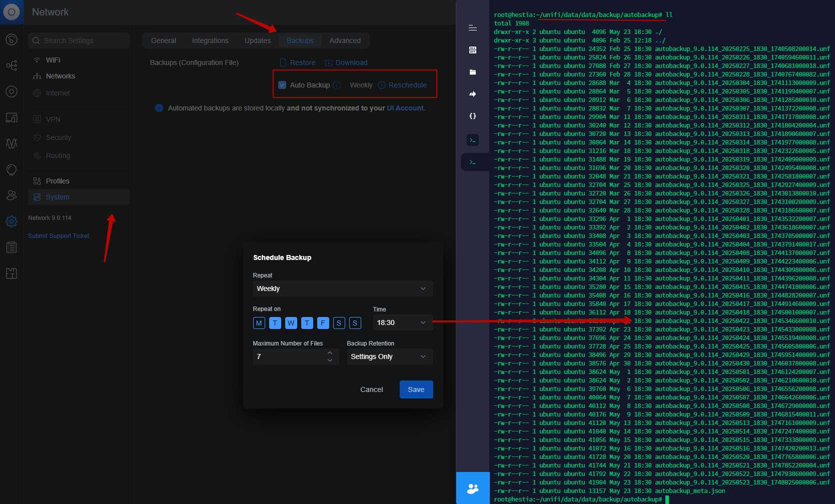
Task: Click the boxed terminal prompt icon
Action: (472, 140)
